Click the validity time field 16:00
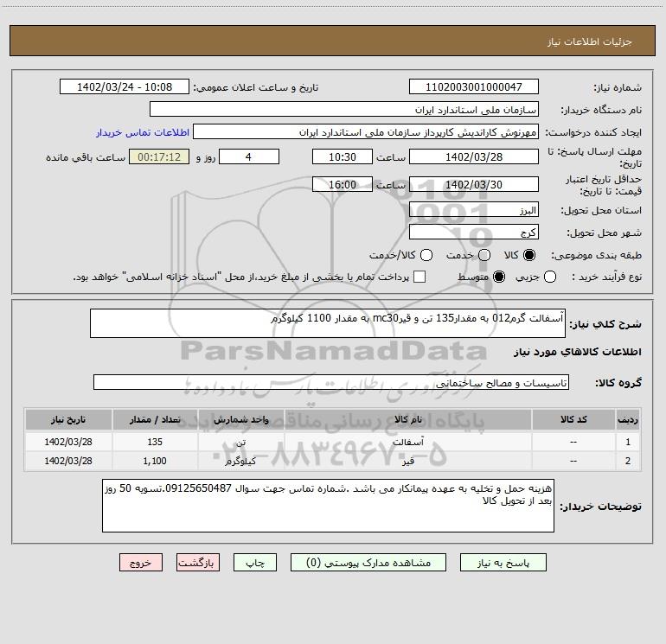The height and width of the screenshot is (644, 666). [343, 184]
